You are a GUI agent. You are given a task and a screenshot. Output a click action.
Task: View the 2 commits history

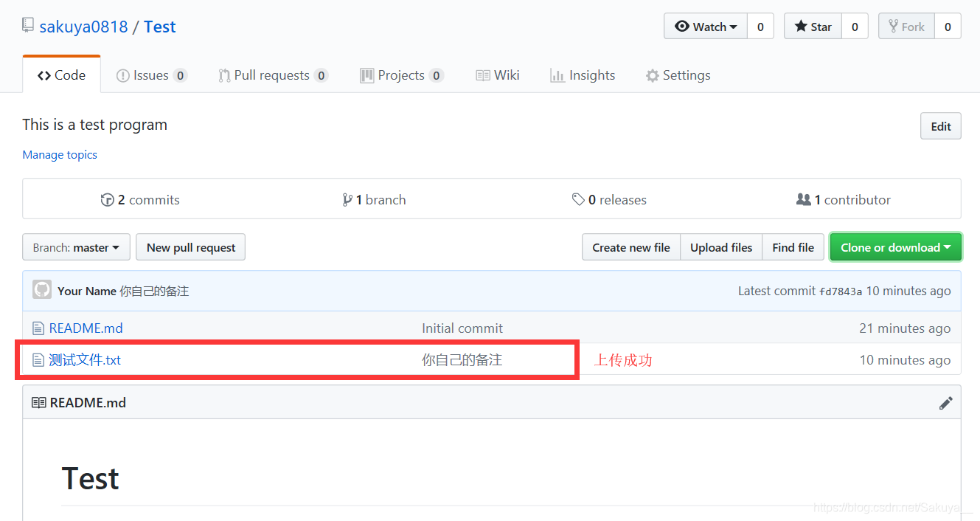pyautogui.click(x=140, y=200)
